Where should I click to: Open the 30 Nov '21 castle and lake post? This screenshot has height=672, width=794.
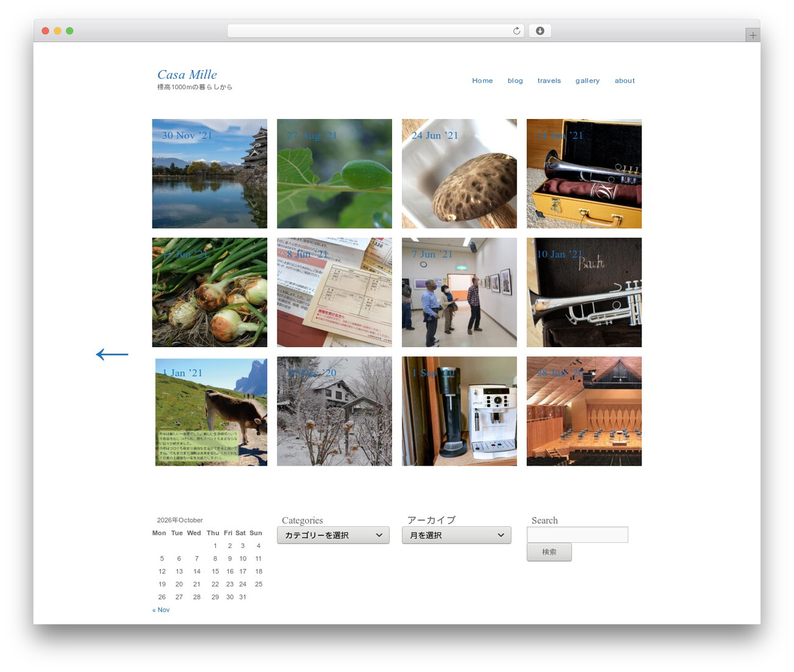[210, 174]
